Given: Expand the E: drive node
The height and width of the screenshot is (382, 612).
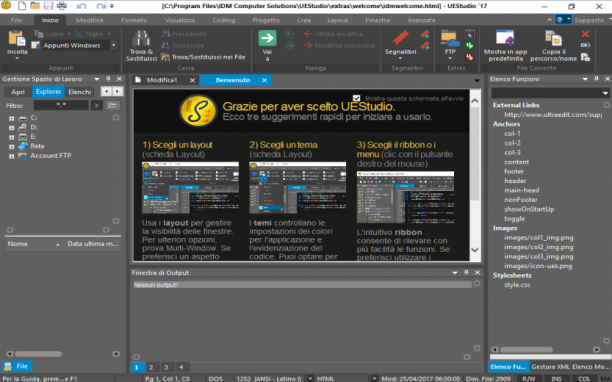Looking at the screenshot, I should tap(12, 137).
